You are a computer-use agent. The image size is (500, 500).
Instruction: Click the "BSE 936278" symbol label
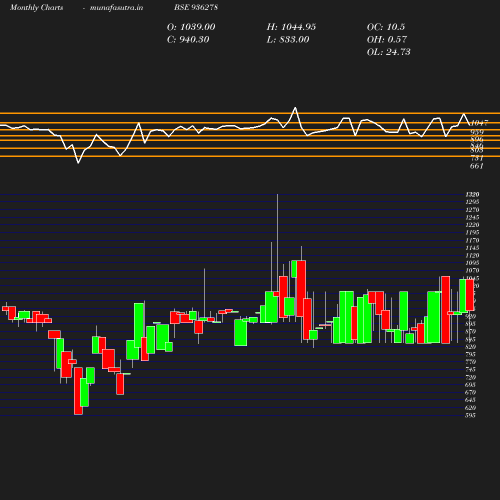pos(196,7)
